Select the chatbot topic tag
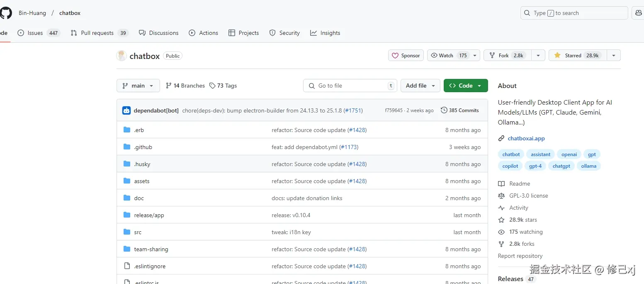Viewport: 644px width, 284px height. [x=511, y=154]
